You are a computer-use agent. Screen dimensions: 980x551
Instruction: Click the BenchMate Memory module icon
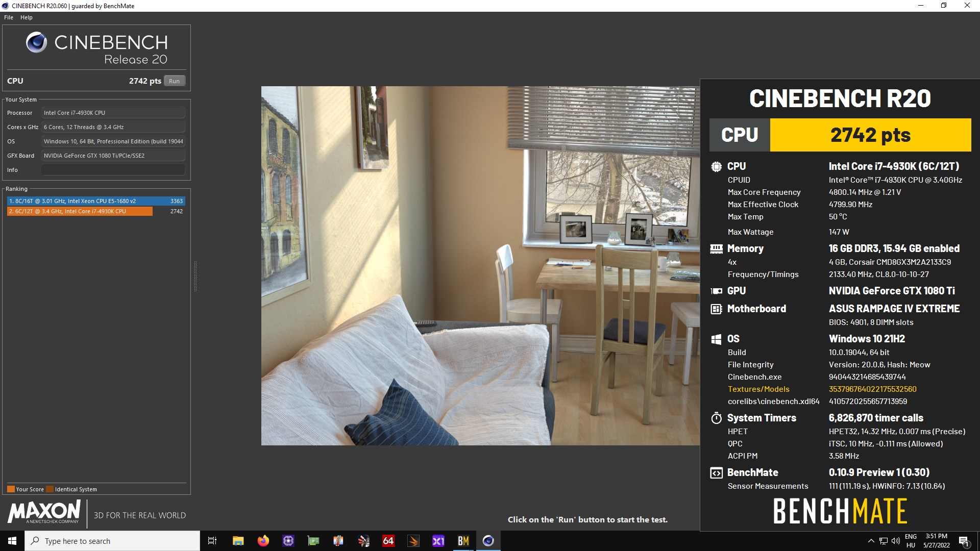coord(716,249)
